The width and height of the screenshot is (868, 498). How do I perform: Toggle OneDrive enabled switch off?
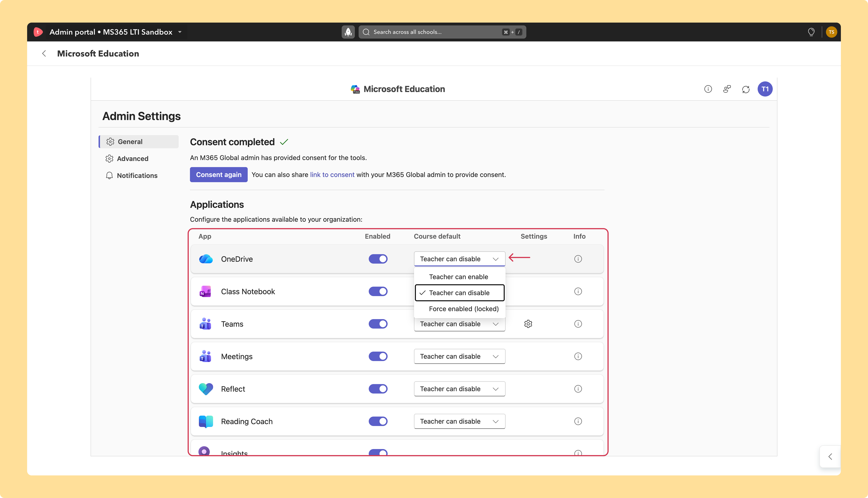click(x=378, y=259)
